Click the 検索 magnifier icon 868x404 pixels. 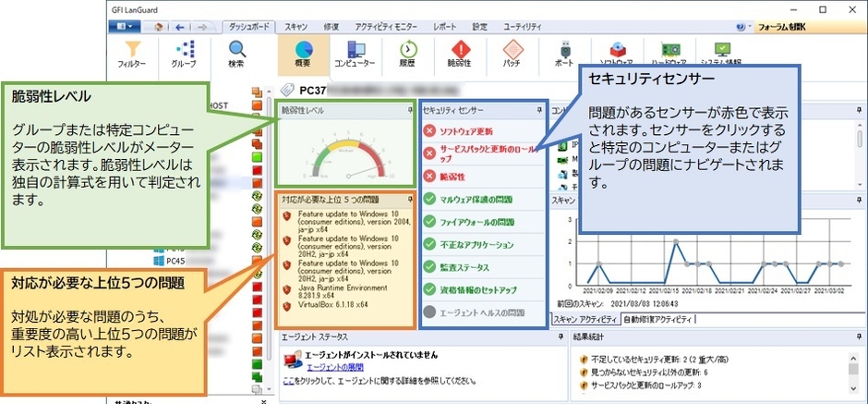click(x=237, y=49)
